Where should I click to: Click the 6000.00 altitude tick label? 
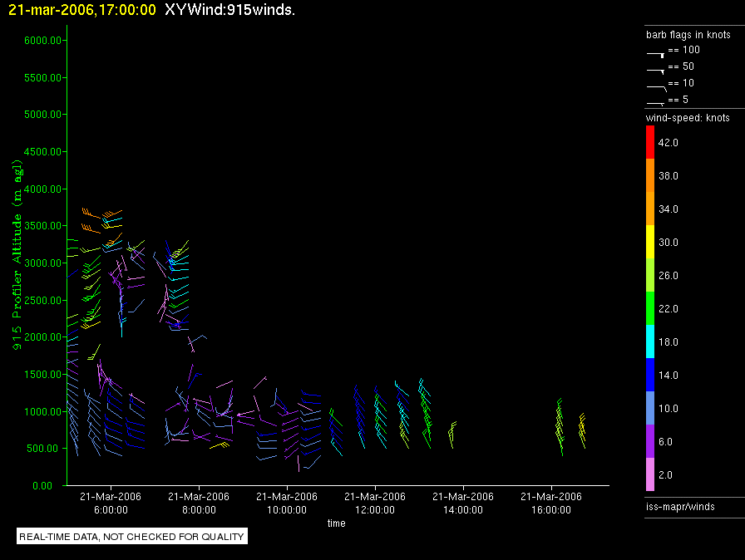coord(42,41)
